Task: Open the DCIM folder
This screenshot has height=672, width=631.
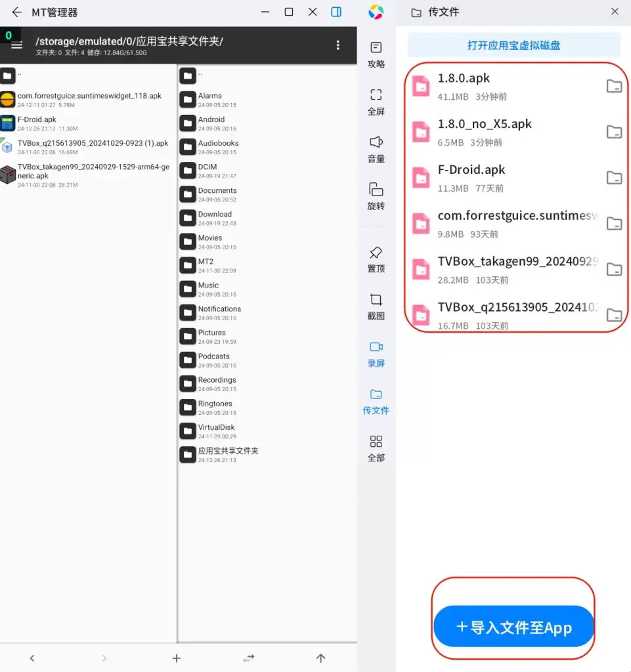Action: pyautogui.click(x=267, y=171)
